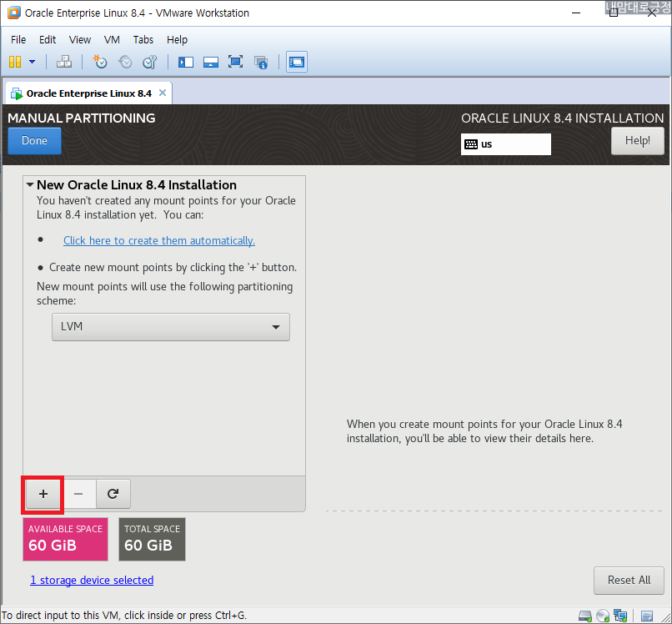Open the VM menu
Viewport: 672px width, 624px height.
pos(112,40)
